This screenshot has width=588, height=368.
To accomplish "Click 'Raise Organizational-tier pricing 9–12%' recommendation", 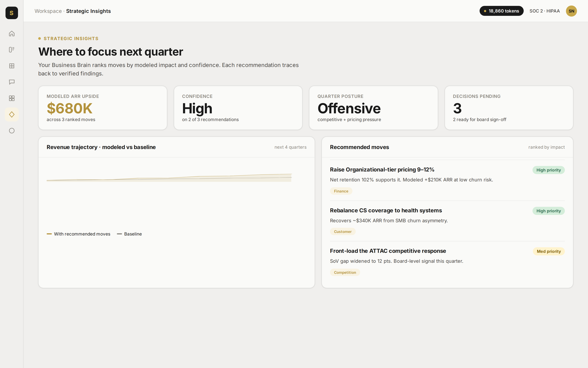I will pos(382,170).
